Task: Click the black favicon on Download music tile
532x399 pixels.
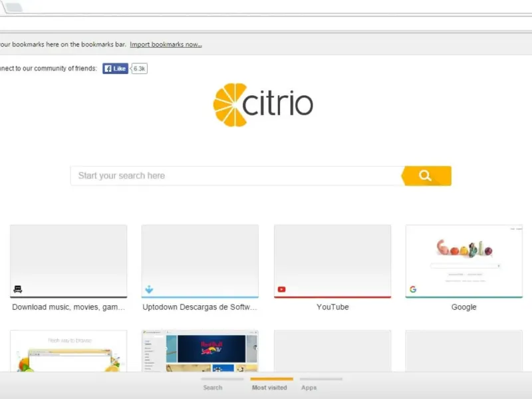Action: tap(18, 289)
